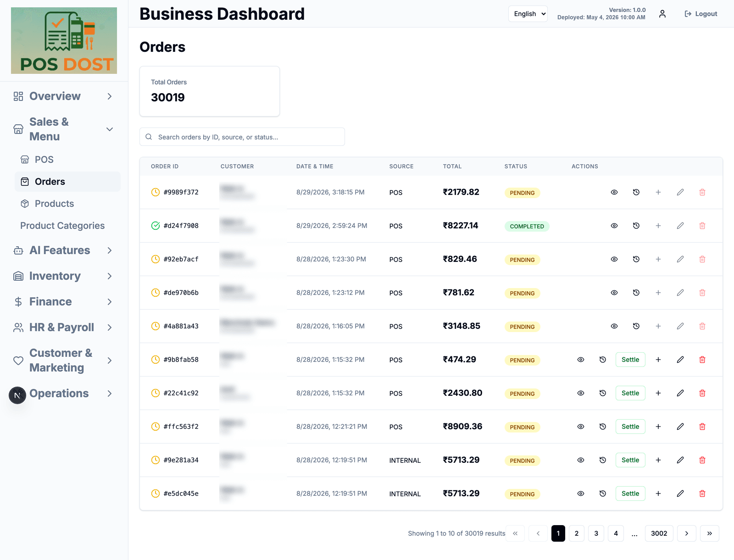734x560 pixels.
Task: View details of order #9b8fab58
Action: coord(581,360)
